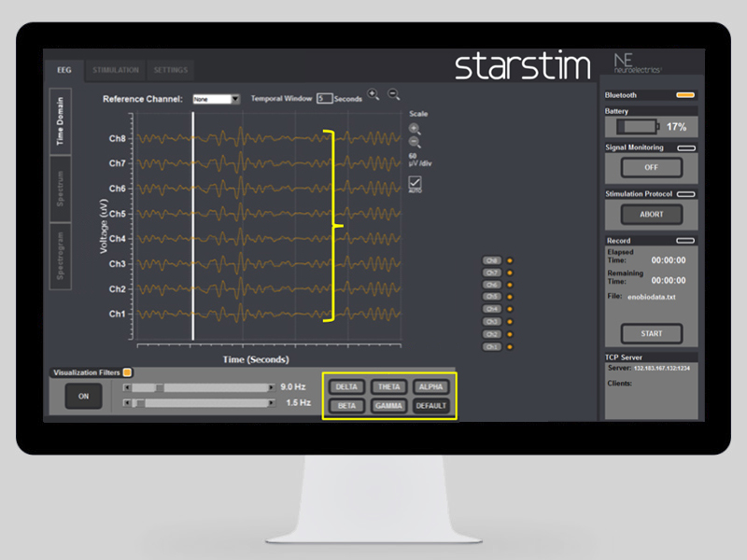Image resolution: width=747 pixels, height=560 pixels.
Task: Apply the DELTA band filter
Action: 346,386
